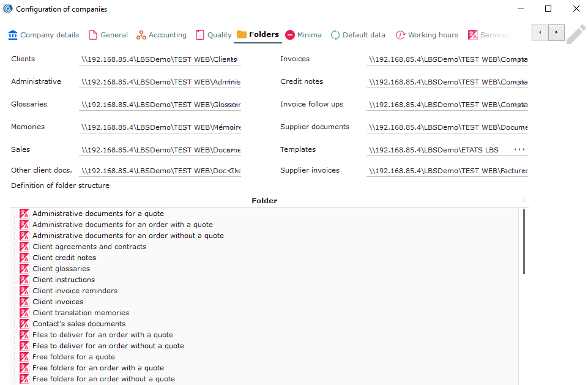Viewport: 588px width, 385px height.
Task: Click the Default data tab green refresh icon
Action: pos(335,35)
